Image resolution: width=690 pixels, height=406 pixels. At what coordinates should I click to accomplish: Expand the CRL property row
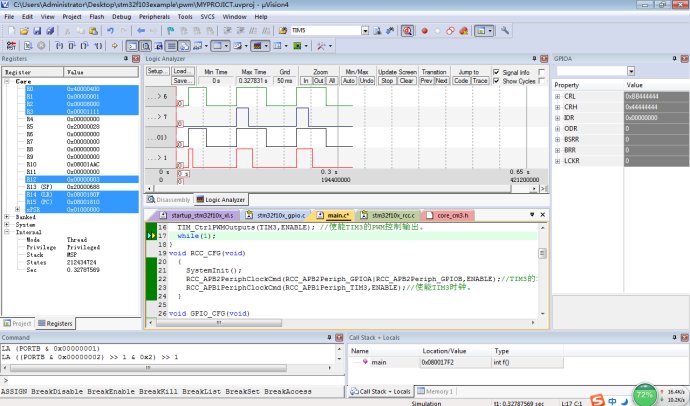tap(558, 96)
